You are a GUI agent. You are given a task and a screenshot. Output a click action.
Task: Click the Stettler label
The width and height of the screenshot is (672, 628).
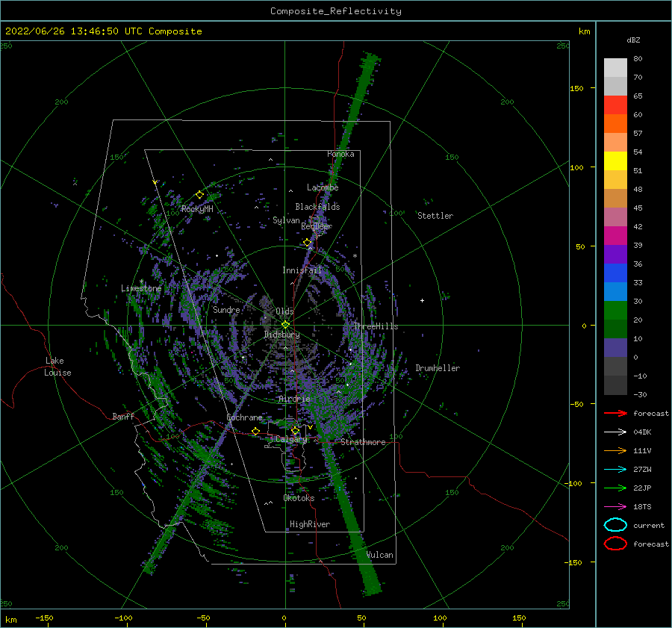pyautogui.click(x=435, y=216)
